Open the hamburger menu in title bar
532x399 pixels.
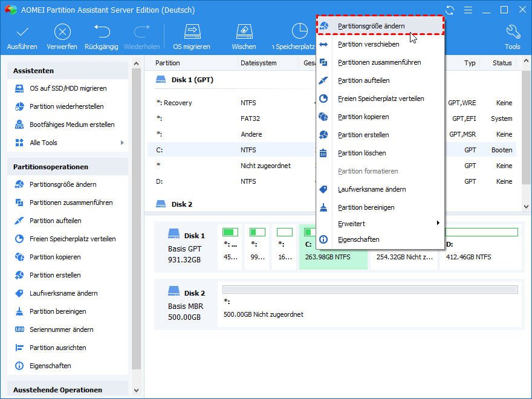[x=468, y=10]
